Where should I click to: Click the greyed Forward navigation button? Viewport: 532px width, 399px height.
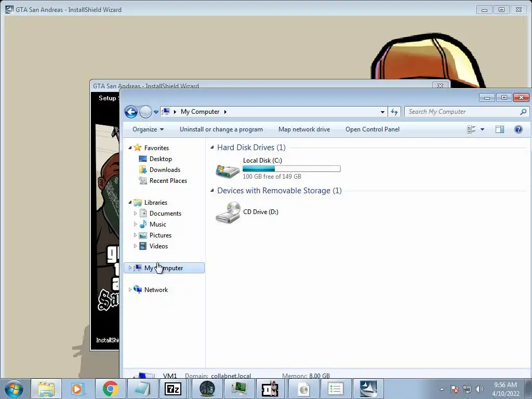[145, 112]
